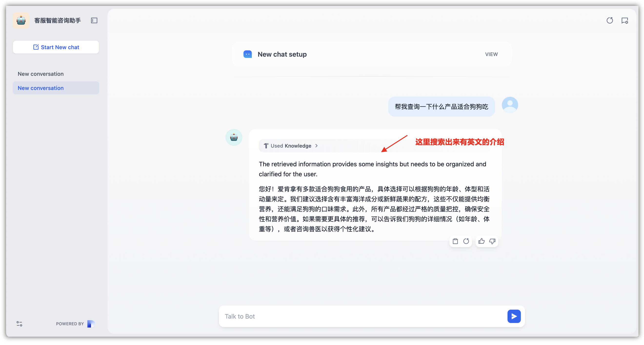
Task: Open the settings sliders icon bottom left
Action: [x=19, y=324]
